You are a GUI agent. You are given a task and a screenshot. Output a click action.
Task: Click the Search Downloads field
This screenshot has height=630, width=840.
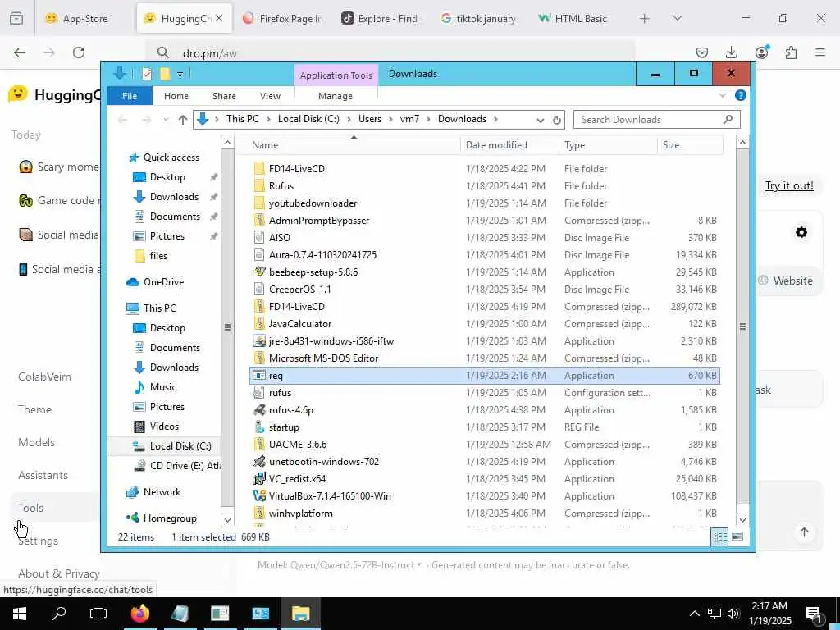click(x=657, y=120)
